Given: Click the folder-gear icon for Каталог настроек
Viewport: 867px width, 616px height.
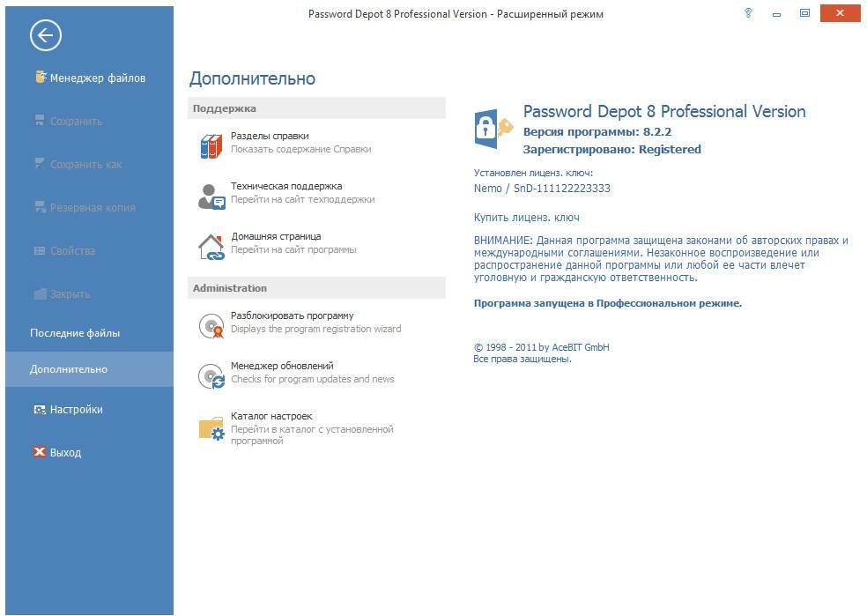Looking at the screenshot, I should (x=211, y=428).
